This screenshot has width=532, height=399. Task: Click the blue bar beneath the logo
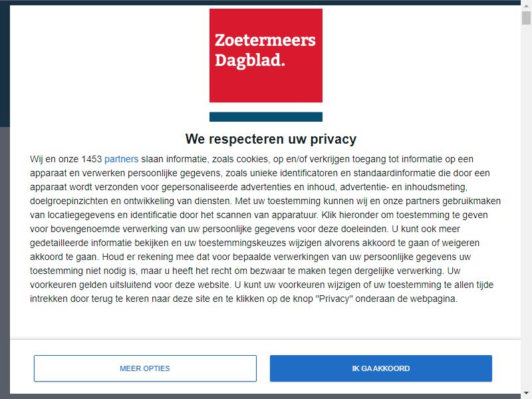(265, 117)
